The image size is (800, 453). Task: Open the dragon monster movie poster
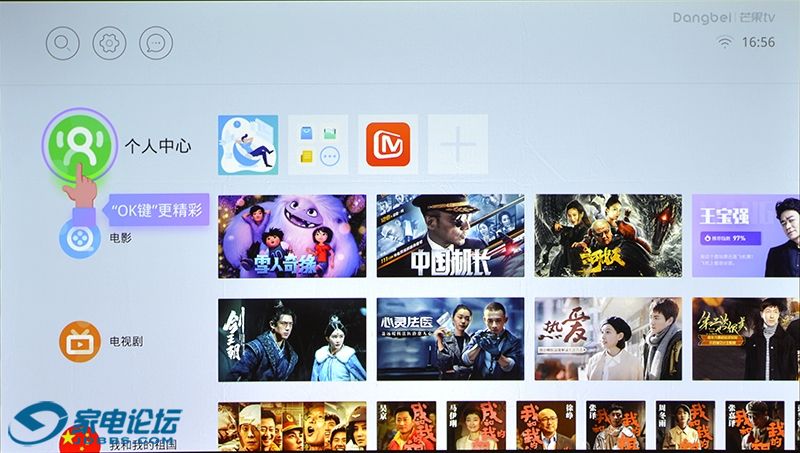608,236
